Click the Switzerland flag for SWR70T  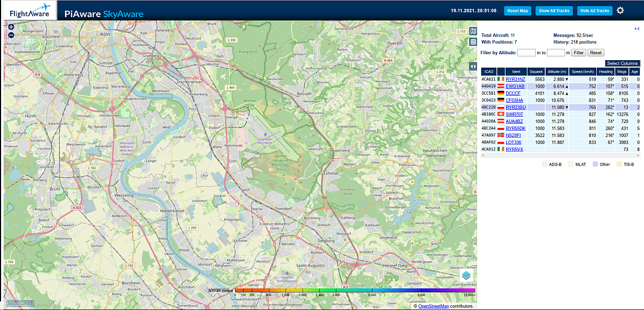501,114
